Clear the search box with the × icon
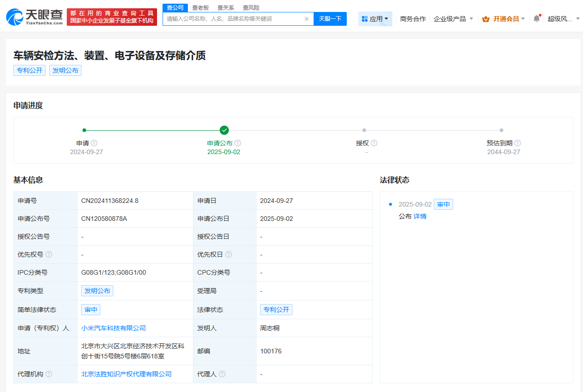 (x=307, y=18)
